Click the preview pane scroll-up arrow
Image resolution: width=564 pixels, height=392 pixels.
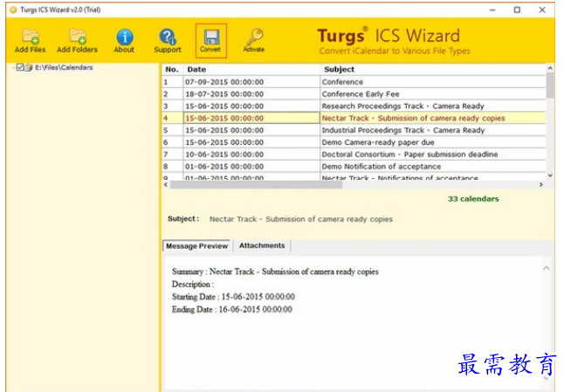pyautogui.click(x=547, y=268)
